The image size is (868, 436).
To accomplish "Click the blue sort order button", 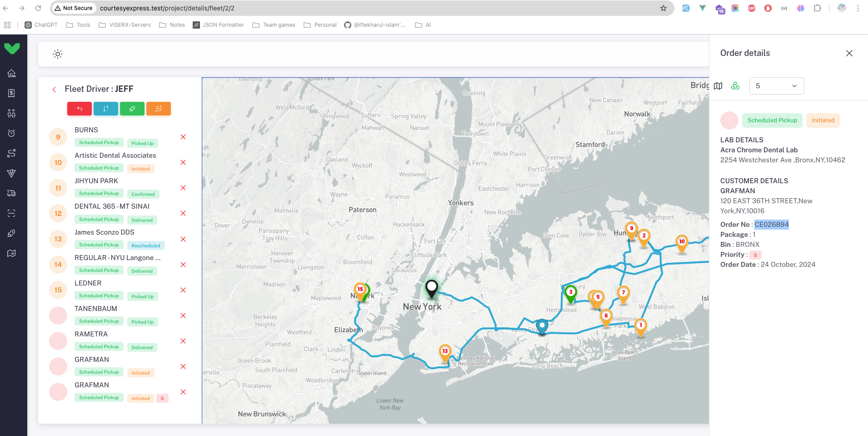I will click(106, 109).
